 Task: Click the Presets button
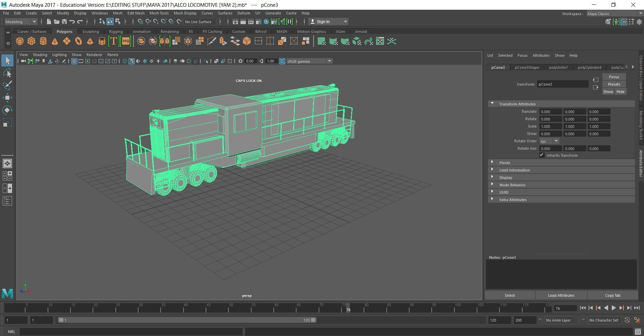tap(614, 84)
